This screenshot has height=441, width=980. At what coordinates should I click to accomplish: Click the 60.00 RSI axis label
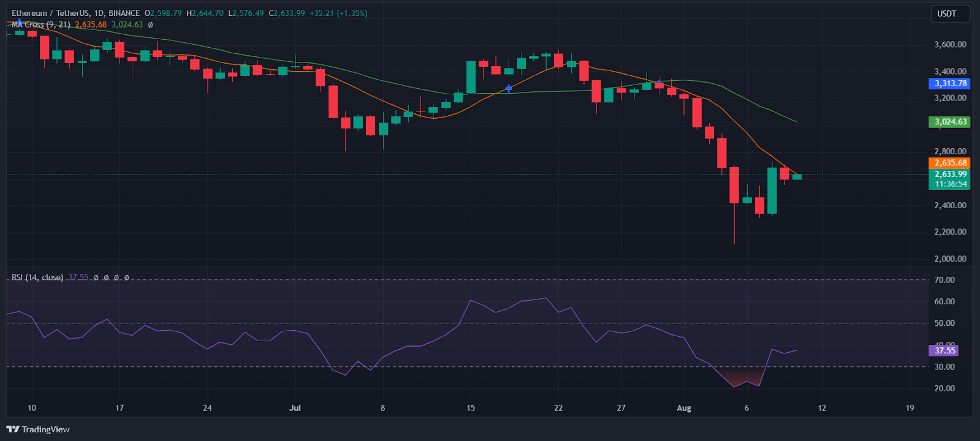coord(944,301)
